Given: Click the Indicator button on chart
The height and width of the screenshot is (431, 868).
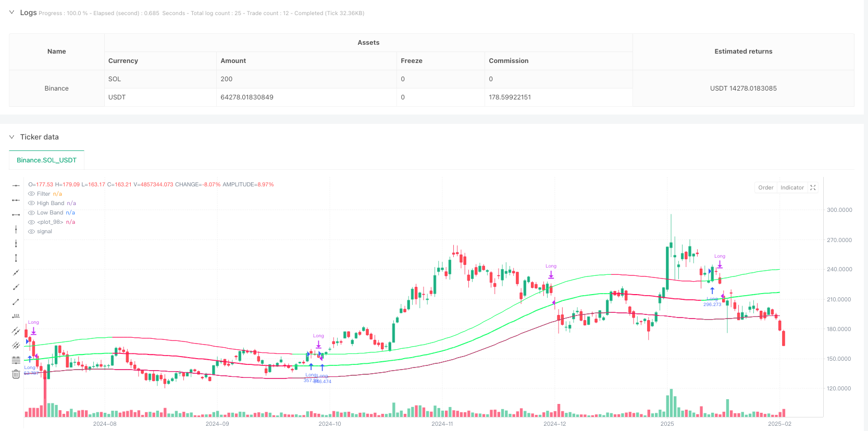Looking at the screenshot, I should tap(792, 188).
